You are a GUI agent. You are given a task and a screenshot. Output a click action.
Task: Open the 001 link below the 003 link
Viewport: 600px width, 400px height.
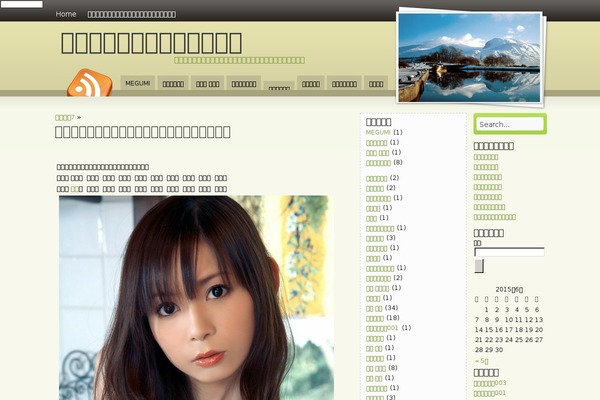(489, 393)
